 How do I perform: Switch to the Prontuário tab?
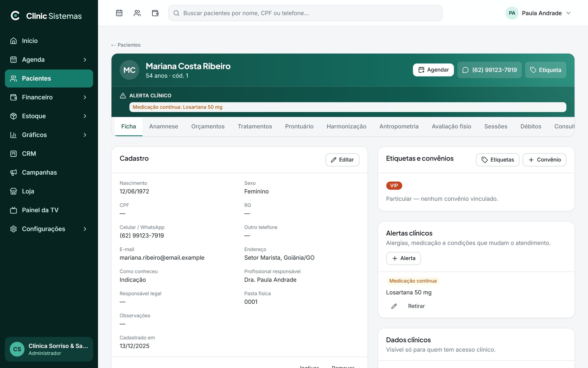point(299,126)
